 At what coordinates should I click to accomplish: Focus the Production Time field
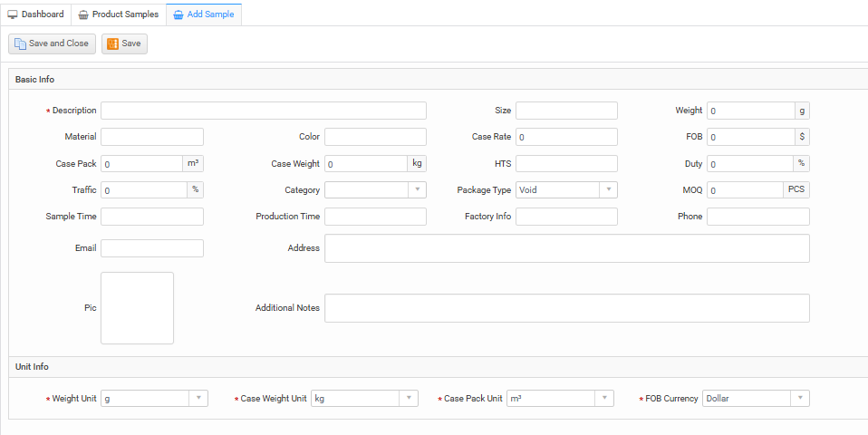pyautogui.click(x=375, y=217)
